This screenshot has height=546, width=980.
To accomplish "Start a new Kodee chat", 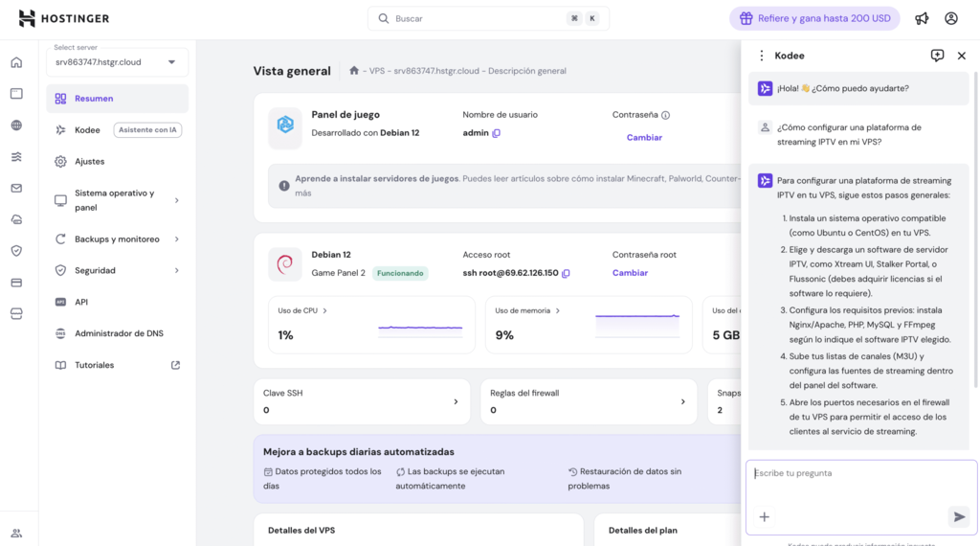I will [937, 56].
